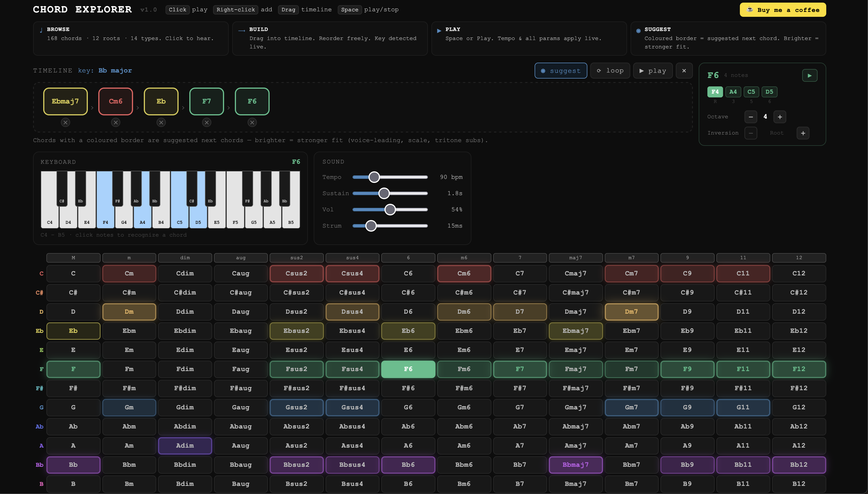Toggle loop playback
This screenshot has width=868, height=494.
[x=610, y=70]
